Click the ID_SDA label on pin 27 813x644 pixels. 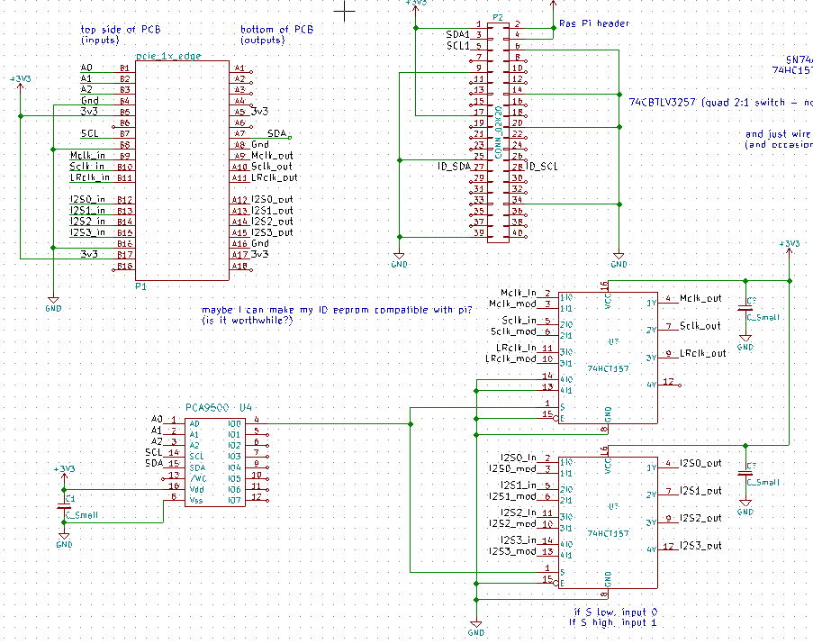coord(454,167)
